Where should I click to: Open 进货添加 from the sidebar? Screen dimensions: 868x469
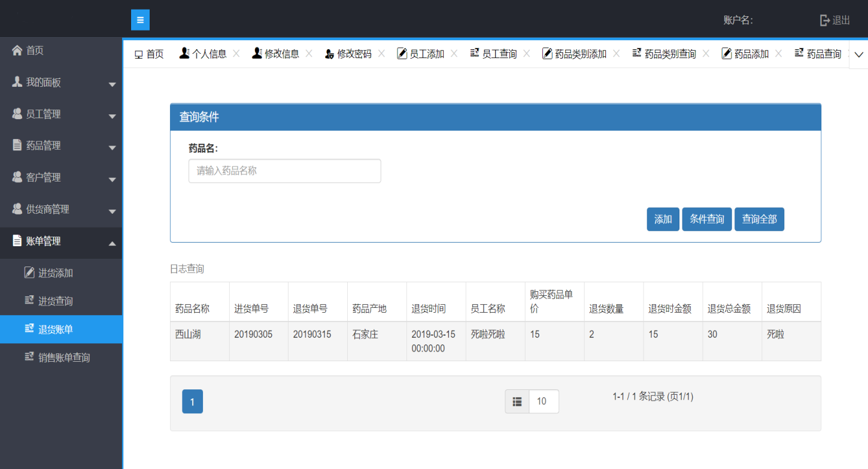click(x=55, y=273)
